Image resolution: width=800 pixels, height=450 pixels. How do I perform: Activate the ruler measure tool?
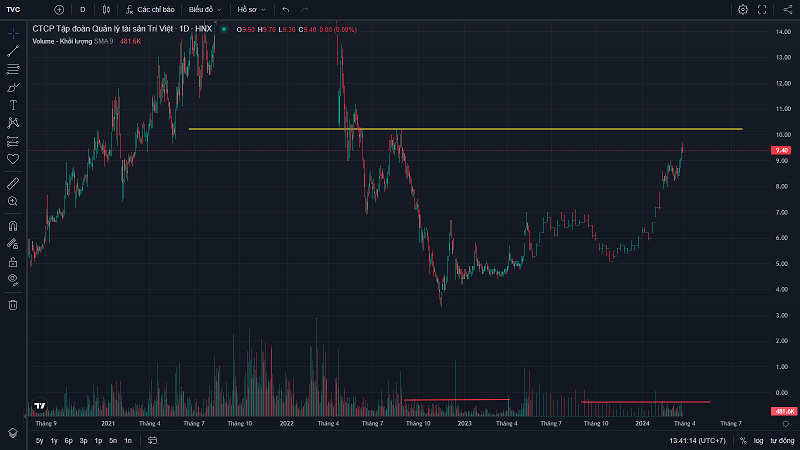click(x=13, y=183)
